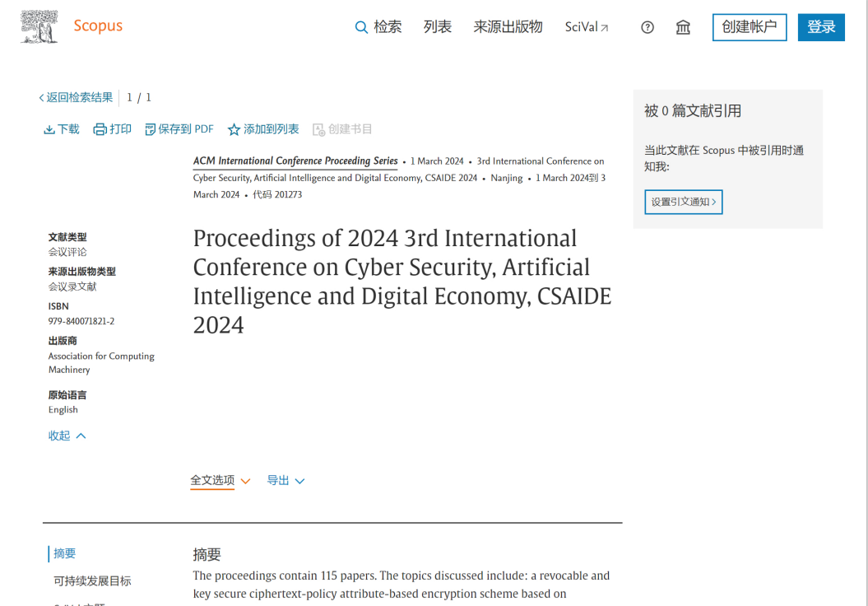Click the institution building icon
Screen dimensions: 868x606
pyautogui.click(x=683, y=27)
